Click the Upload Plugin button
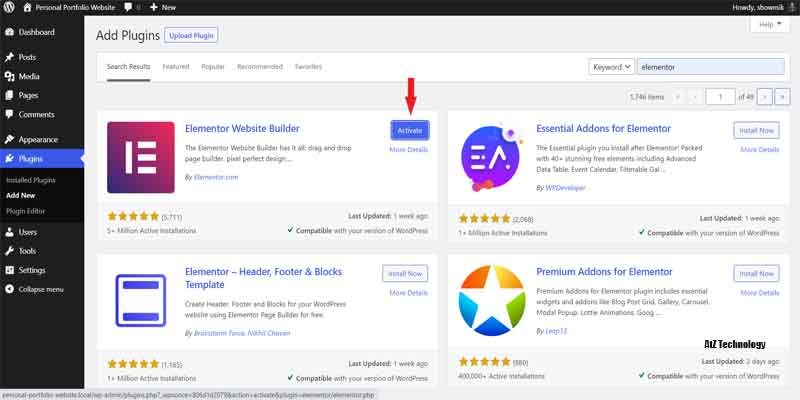The height and width of the screenshot is (400, 800). pyautogui.click(x=191, y=36)
